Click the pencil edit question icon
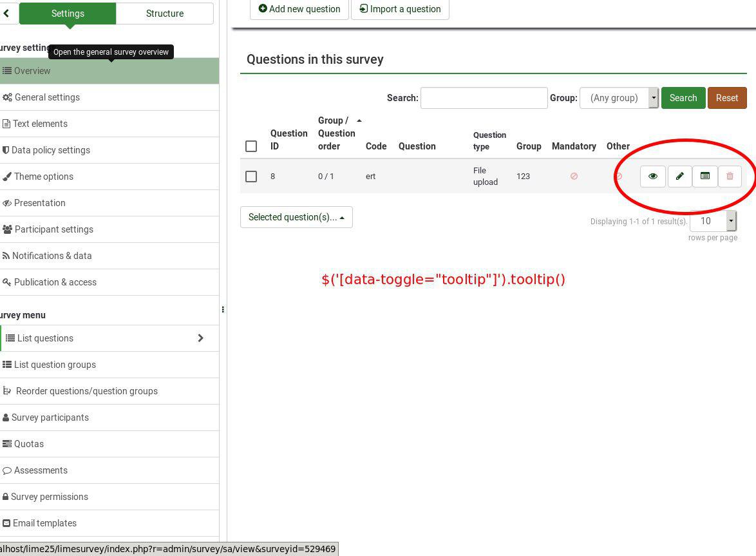The image size is (756, 556). point(679,176)
